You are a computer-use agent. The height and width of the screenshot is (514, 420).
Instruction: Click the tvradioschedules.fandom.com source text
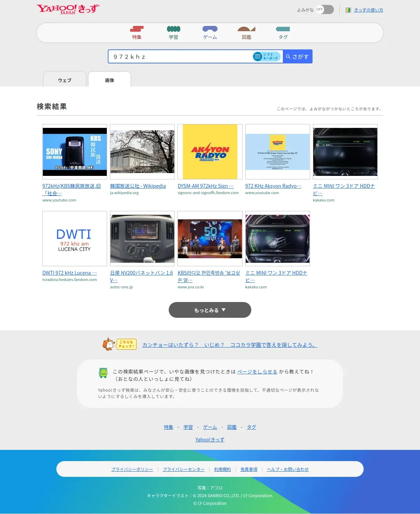point(70,280)
